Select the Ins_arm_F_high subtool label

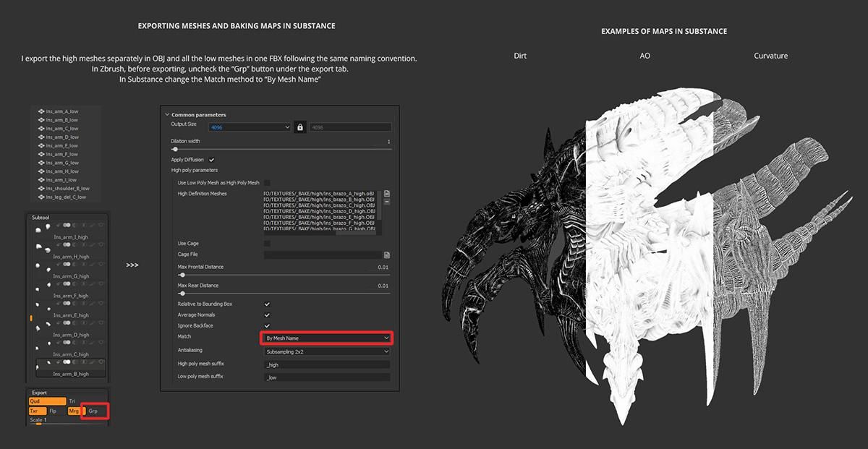tap(71, 296)
